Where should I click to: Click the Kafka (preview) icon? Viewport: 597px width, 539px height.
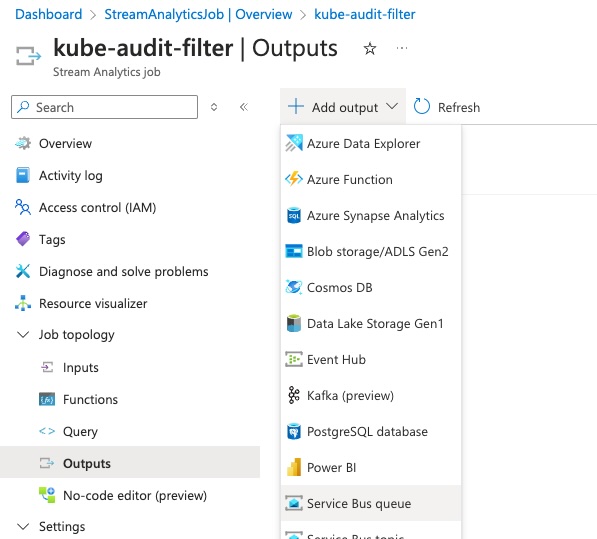[x=294, y=395]
